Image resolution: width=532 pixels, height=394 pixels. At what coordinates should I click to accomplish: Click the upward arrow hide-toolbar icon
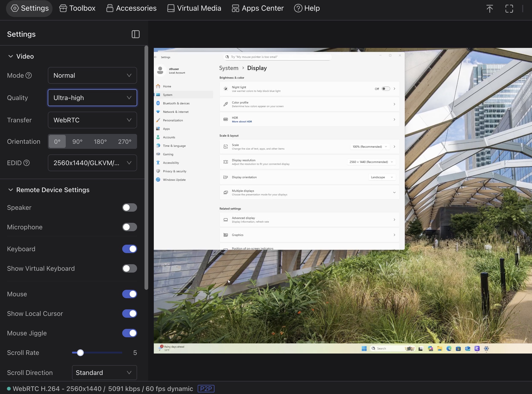(x=489, y=9)
